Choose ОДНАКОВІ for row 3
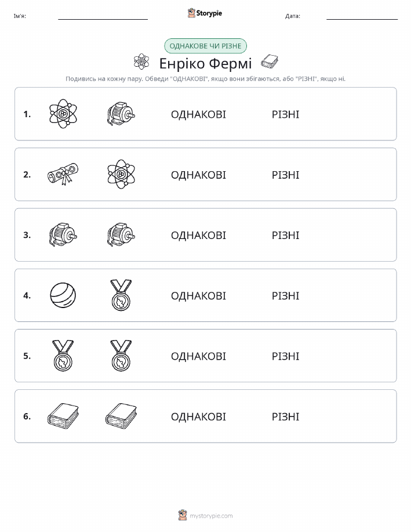The image size is (411, 532). pyautogui.click(x=198, y=235)
